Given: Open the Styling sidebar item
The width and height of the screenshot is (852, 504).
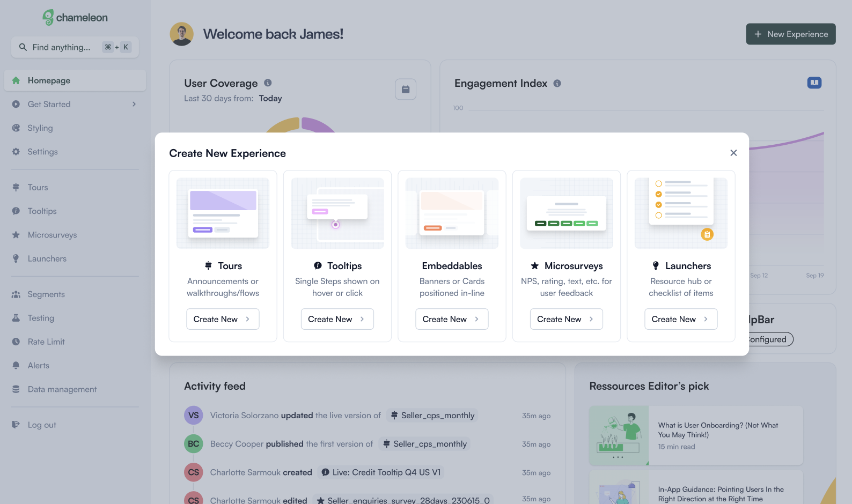Looking at the screenshot, I should click(40, 128).
